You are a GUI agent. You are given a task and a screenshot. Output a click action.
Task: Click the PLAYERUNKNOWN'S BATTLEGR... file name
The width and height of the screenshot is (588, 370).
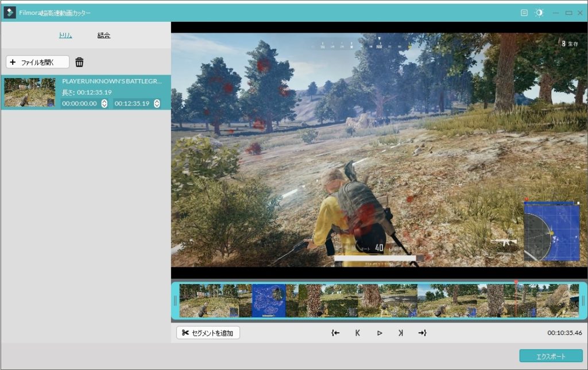(112, 81)
